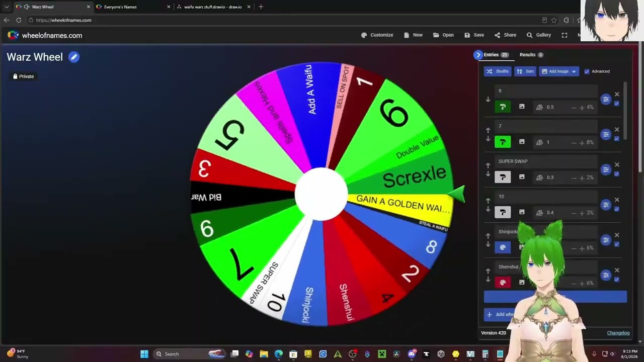The width and height of the screenshot is (644, 362).
Task: Remove entry 10 with X
Action: point(617,200)
